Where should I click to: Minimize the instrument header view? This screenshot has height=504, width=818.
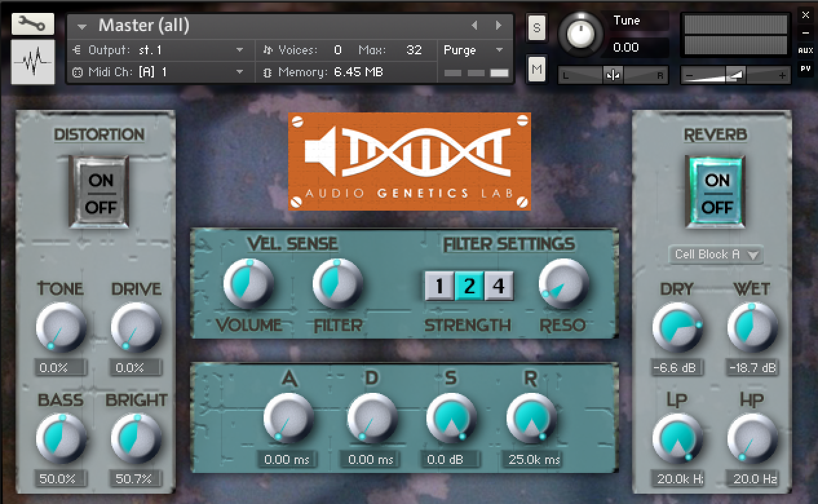tap(805, 32)
